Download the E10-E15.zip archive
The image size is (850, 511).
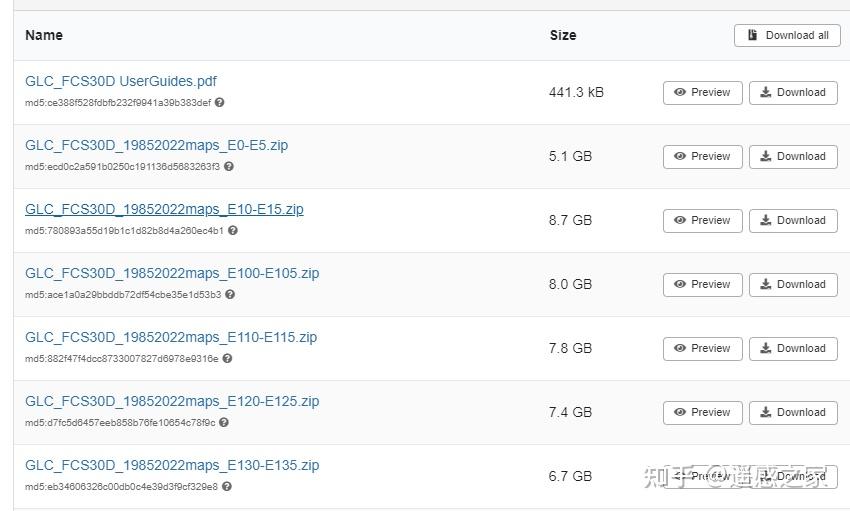click(793, 220)
